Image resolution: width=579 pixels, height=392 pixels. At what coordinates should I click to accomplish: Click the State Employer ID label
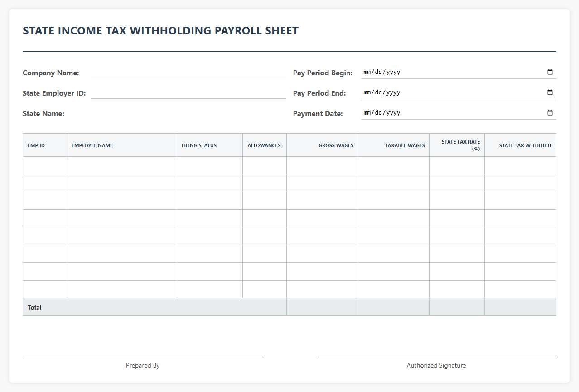click(54, 93)
